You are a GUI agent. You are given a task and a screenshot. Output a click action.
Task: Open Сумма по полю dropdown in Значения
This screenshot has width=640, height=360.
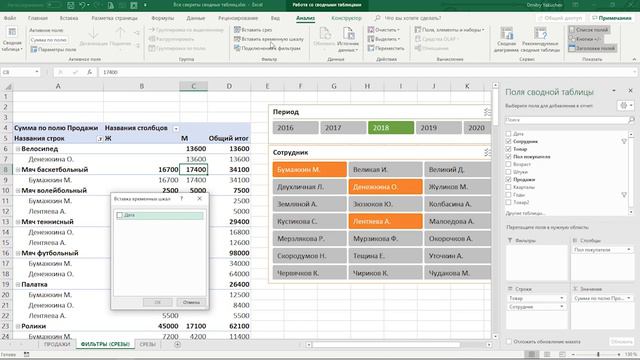(x=629, y=298)
